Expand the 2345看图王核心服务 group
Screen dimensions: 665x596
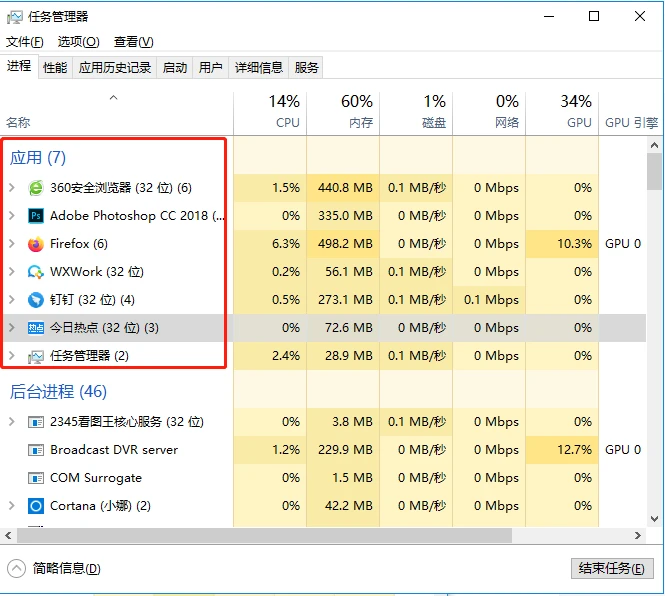(x=11, y=421)
